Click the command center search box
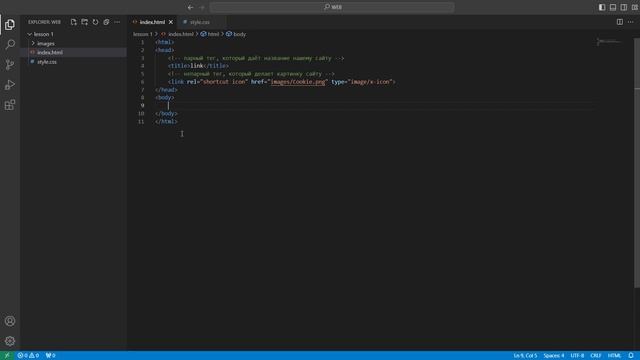Image resolution: width=640 pixels, height=360 pixels. 332,7
